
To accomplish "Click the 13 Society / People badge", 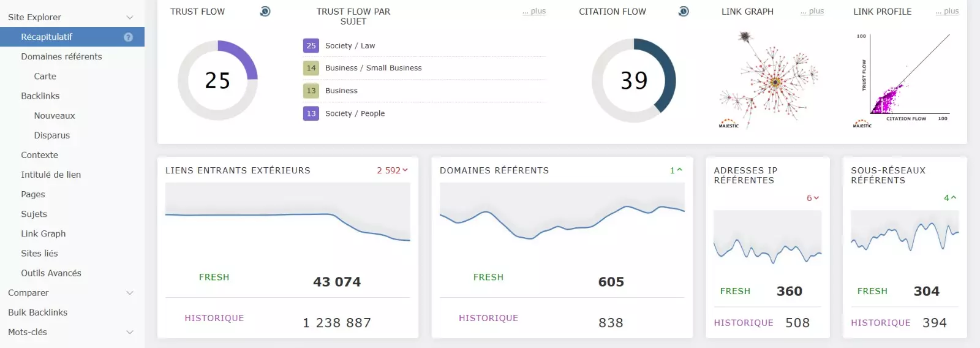I will (x=311, y=113).
